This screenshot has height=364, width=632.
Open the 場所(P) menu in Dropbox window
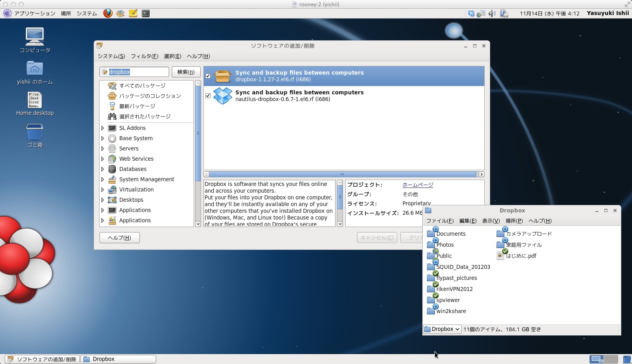point(514,221)
